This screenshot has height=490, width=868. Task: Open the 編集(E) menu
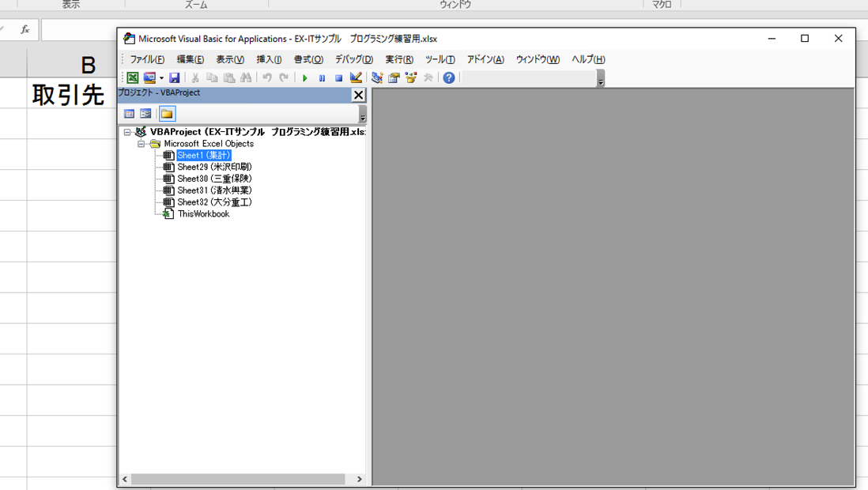click(x=190, y=59)
